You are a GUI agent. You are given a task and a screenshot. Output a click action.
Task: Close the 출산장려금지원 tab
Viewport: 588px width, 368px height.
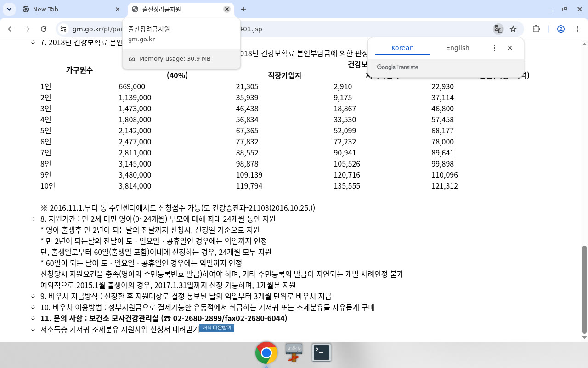pyautogui.click(x=226, y=9)
